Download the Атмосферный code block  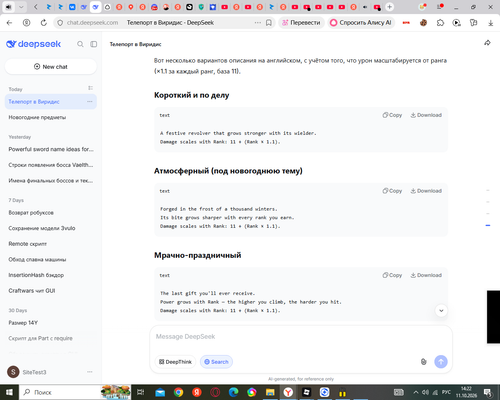426,191
